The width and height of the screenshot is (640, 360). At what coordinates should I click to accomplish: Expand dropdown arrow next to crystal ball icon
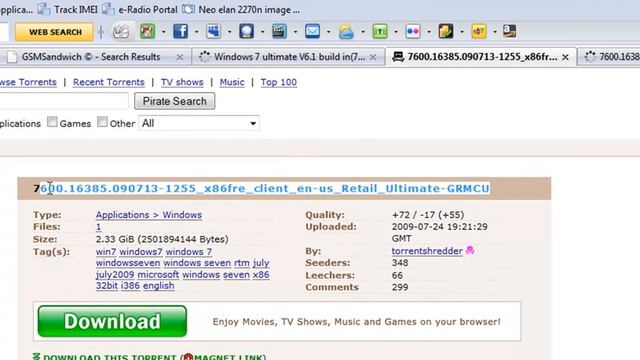click(262, 32)
